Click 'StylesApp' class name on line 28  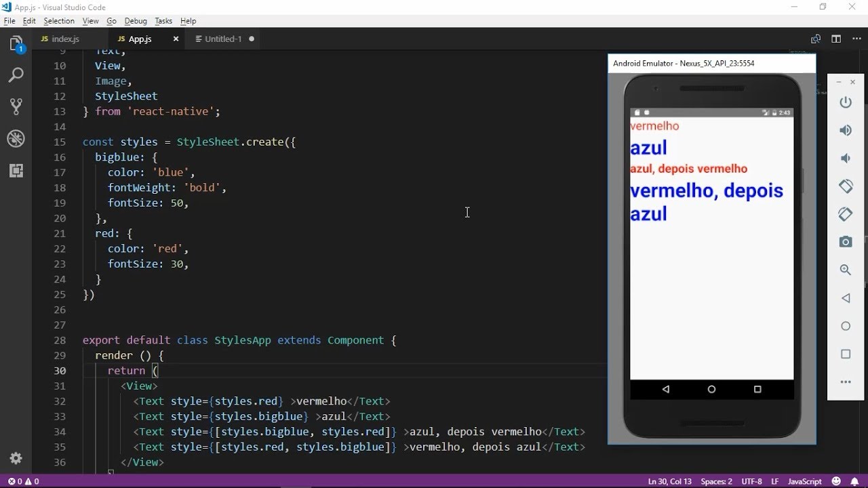243,340
